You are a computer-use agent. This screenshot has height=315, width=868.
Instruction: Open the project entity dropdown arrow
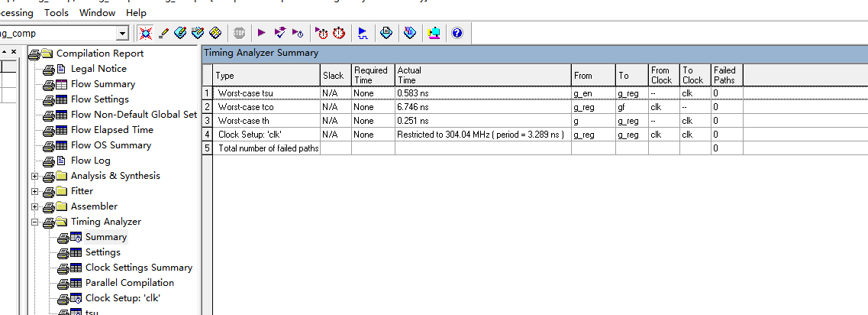click(122, 34)
